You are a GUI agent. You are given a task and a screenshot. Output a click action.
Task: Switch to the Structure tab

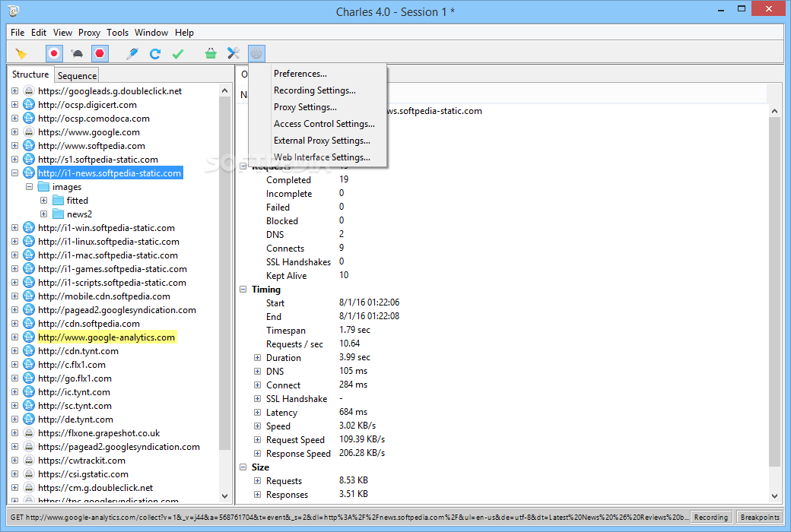pos(30,74)
